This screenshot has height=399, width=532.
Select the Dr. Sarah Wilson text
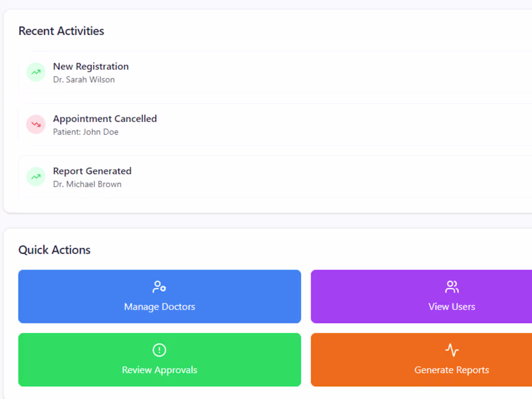pos(84,80)
